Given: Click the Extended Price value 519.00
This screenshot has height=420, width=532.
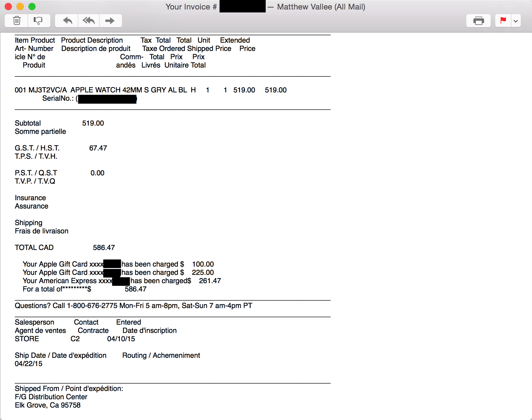Looking at the screenshot, I should pos(276,90).
